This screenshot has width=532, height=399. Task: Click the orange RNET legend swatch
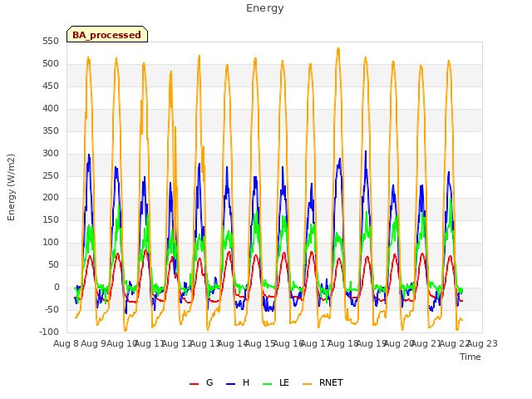coord(307,384)
